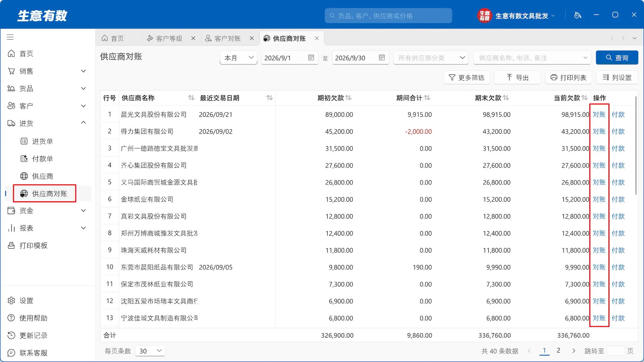The height and width of the screenshot is (362, 644).
Task: Change 每页条数 dropdown value
Action: point(150,351)
